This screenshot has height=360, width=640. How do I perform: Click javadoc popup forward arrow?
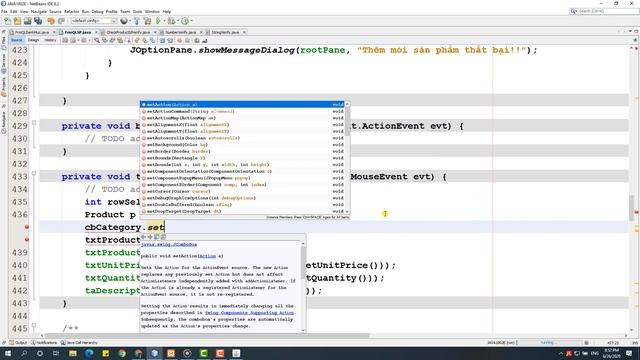150,237
